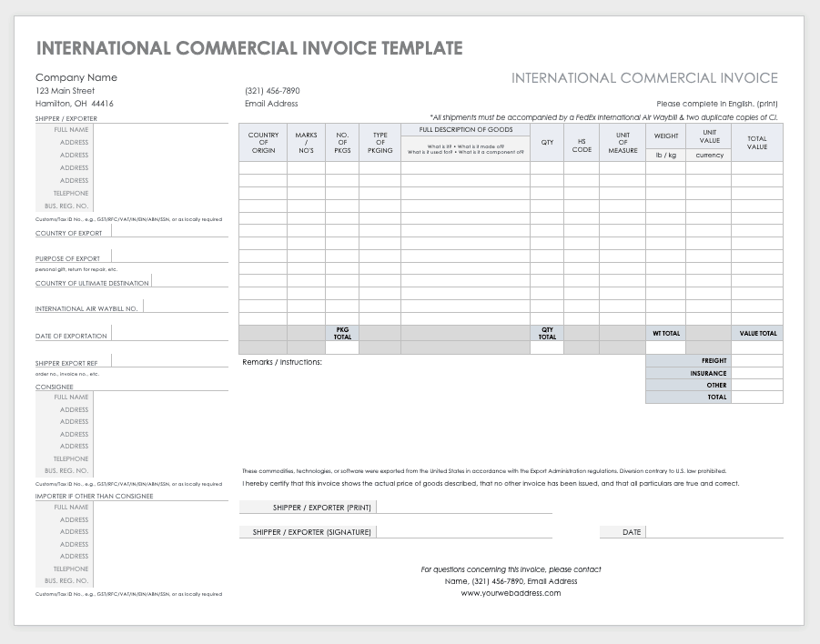Click the 'WEIGHT' column header
This screenshot has height=644, width=820.
[x=665, y=136]
